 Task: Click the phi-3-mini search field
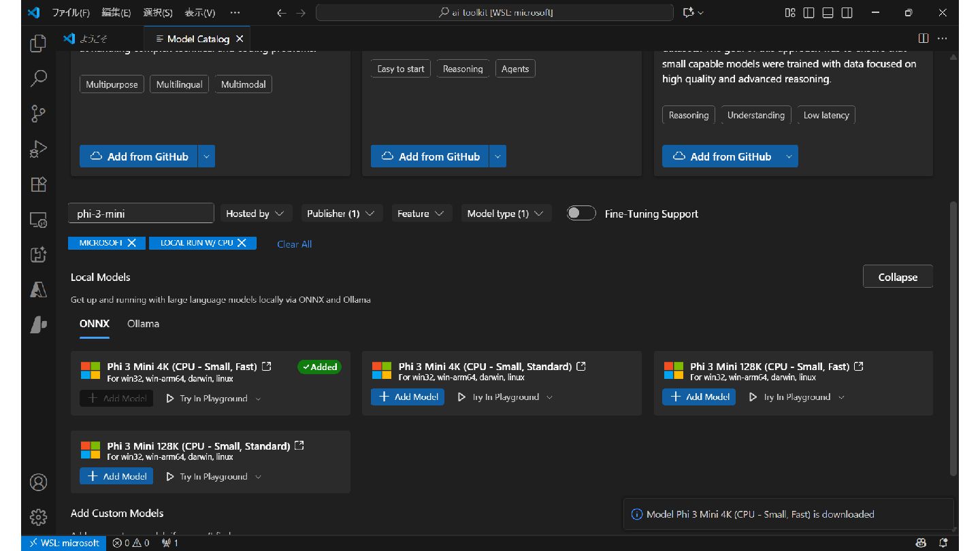[x=141, y=214]
